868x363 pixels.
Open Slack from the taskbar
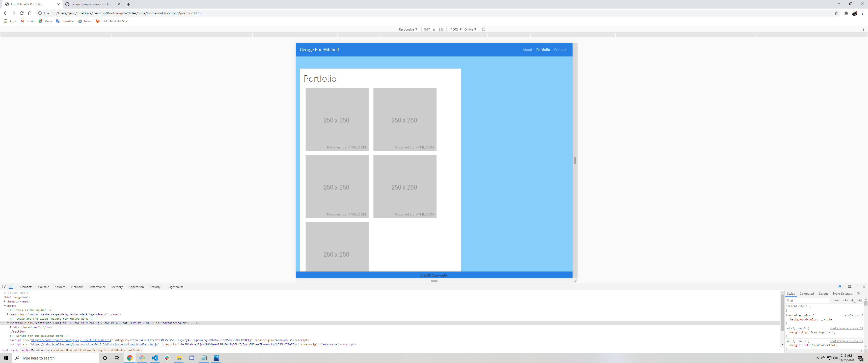(x=167, y=358)
